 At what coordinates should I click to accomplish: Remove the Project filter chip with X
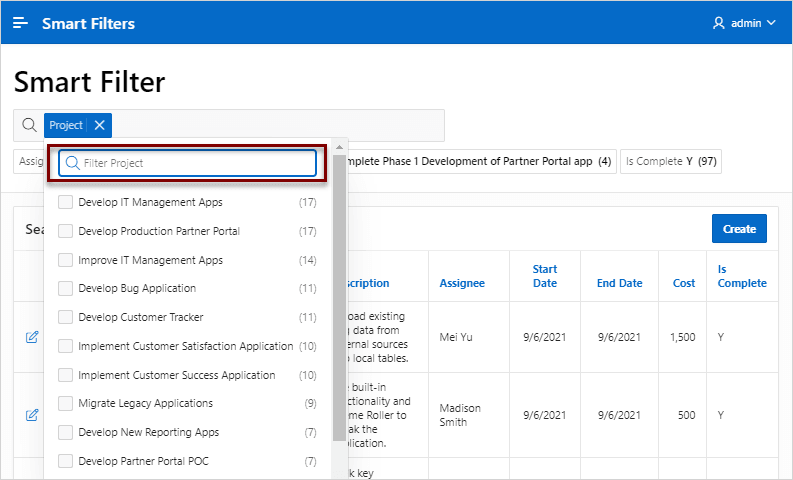coord(100,125)
